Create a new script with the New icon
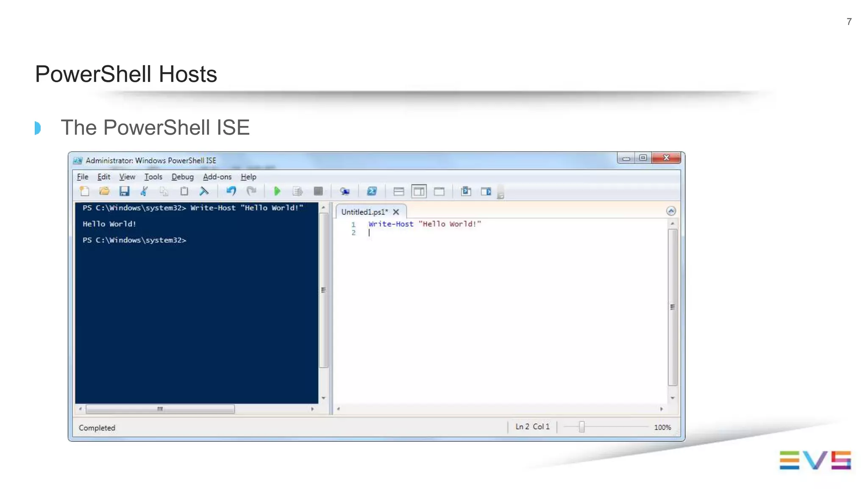The height and width of the screenshot is (489, 868). 84,191
